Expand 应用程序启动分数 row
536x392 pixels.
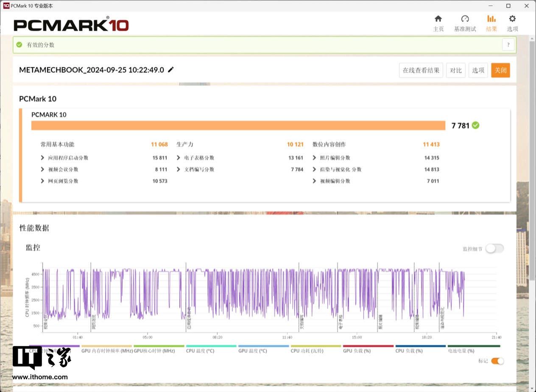pos(43,158)
